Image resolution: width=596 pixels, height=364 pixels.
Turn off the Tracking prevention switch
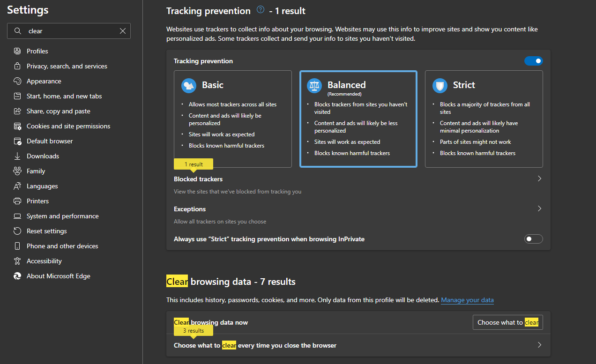pos(533,61)
